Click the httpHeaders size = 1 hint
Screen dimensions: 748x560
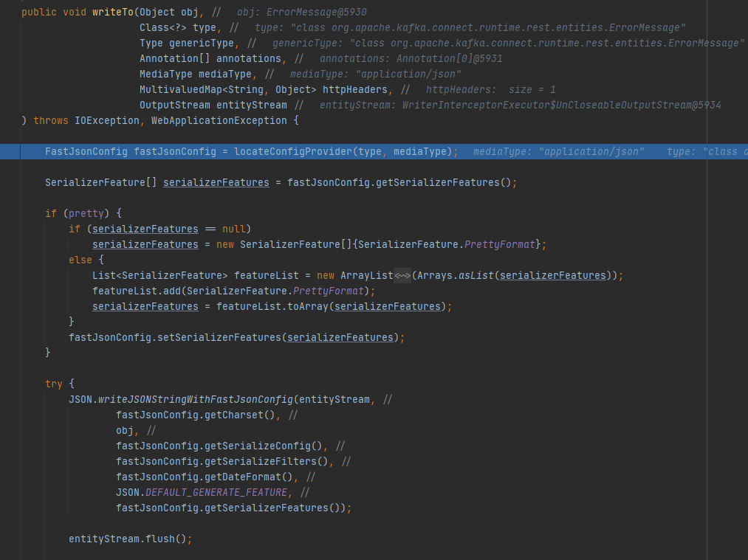[x=490, y=90]
